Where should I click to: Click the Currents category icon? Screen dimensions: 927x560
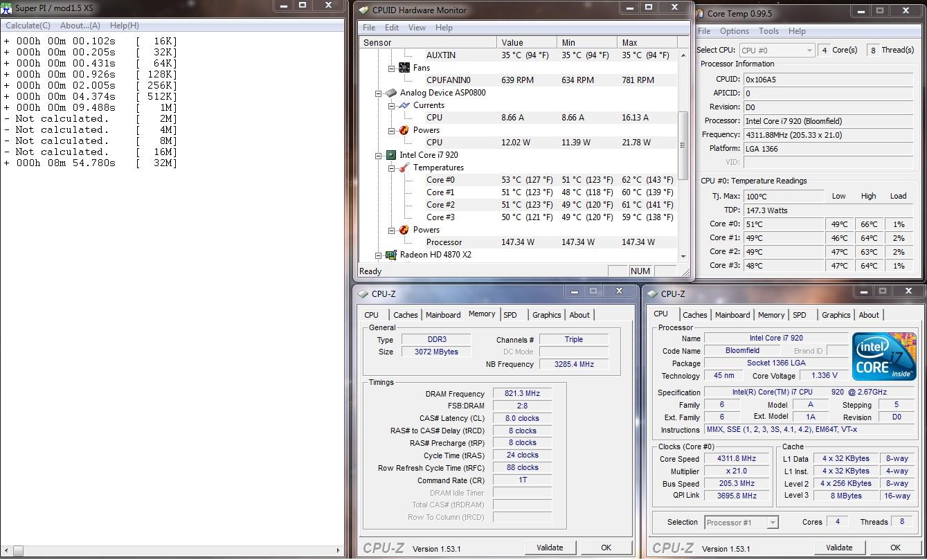click(404, 105)
